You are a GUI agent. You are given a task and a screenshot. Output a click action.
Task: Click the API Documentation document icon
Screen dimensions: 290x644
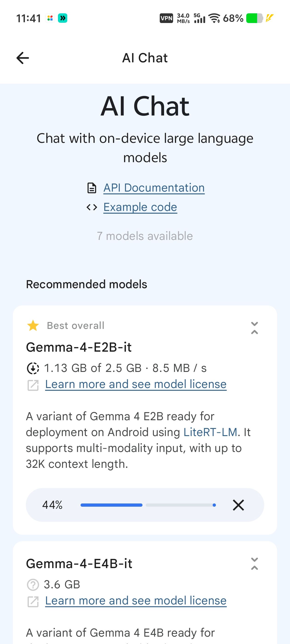pos(92,188)
